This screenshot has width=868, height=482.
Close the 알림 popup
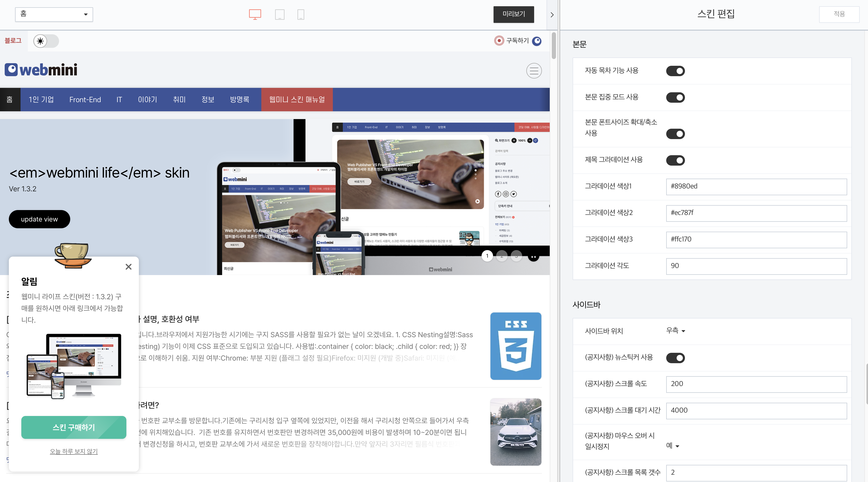pos(128,267)
